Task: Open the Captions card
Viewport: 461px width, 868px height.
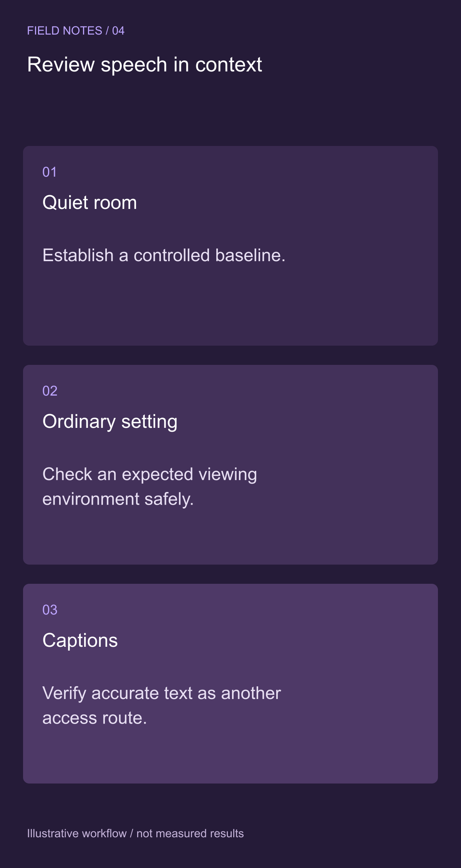Action: click(230, 684)
